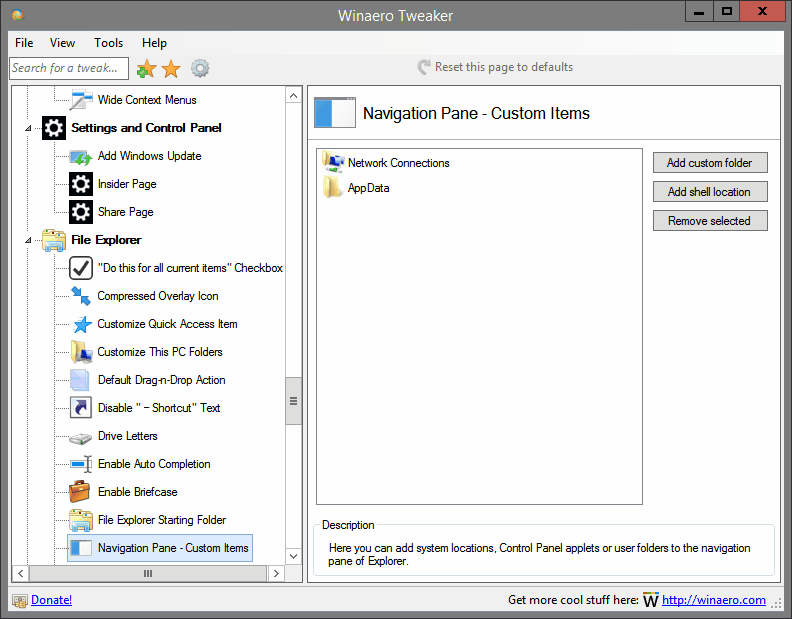Select Share Page tree item
The height and width of the screenshot is (619, 792).
(x=126, y=212)
